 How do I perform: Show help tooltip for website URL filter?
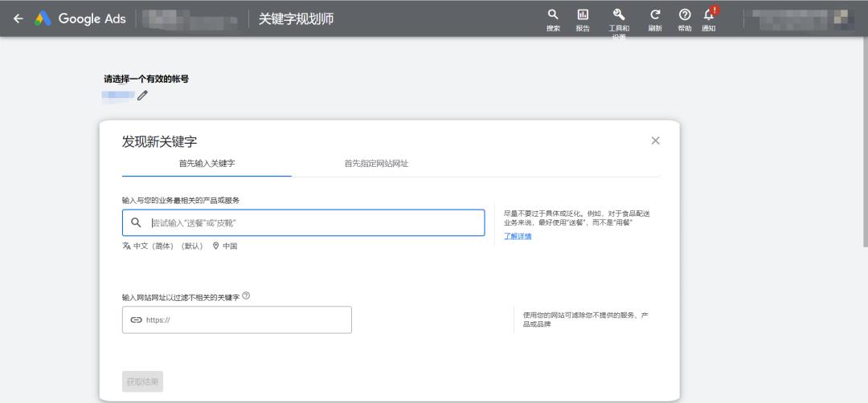[247, 295]
